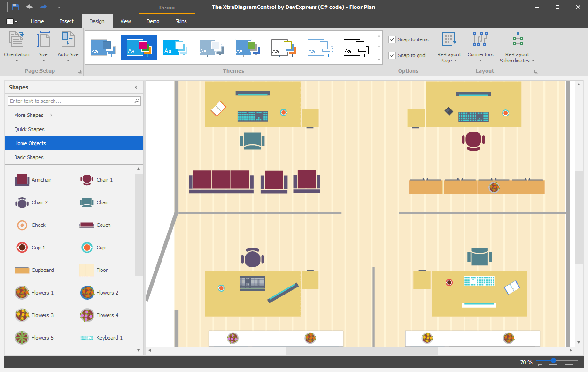Select the Armchair shape icon

[22, 180]
